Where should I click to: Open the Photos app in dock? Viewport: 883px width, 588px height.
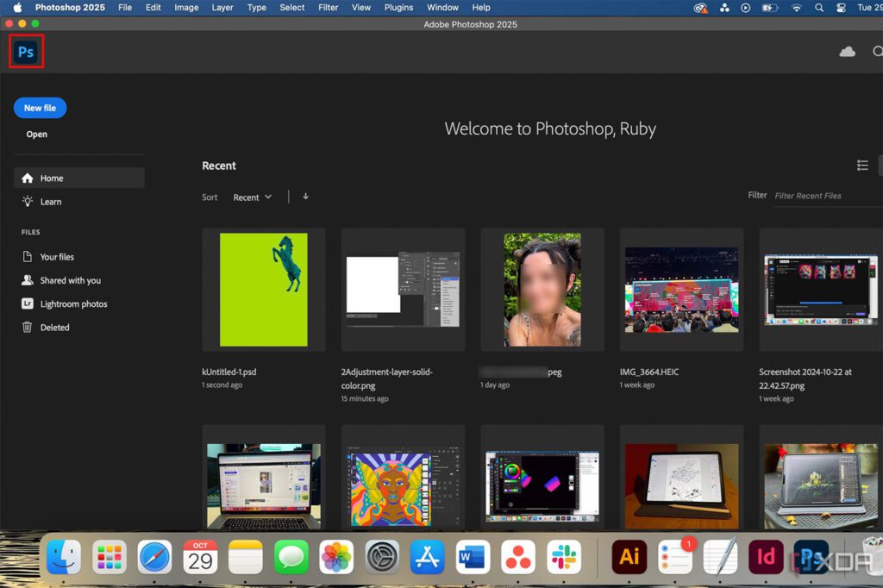coord(336,557)
